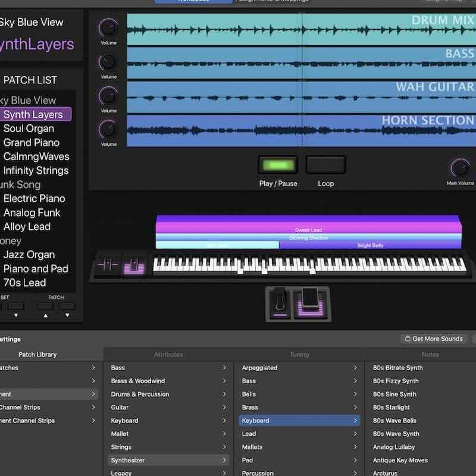Image resolution: width=476 pixels, height=476 pixels.
Task: Open the Mallets synth subcategory
Action: click(x=299, y=447)
